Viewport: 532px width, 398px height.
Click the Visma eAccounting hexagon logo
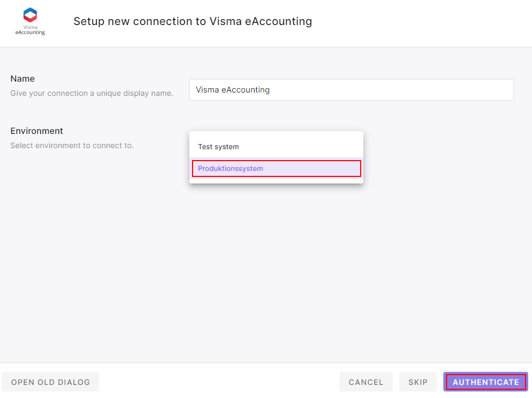(x=30, y=15)
